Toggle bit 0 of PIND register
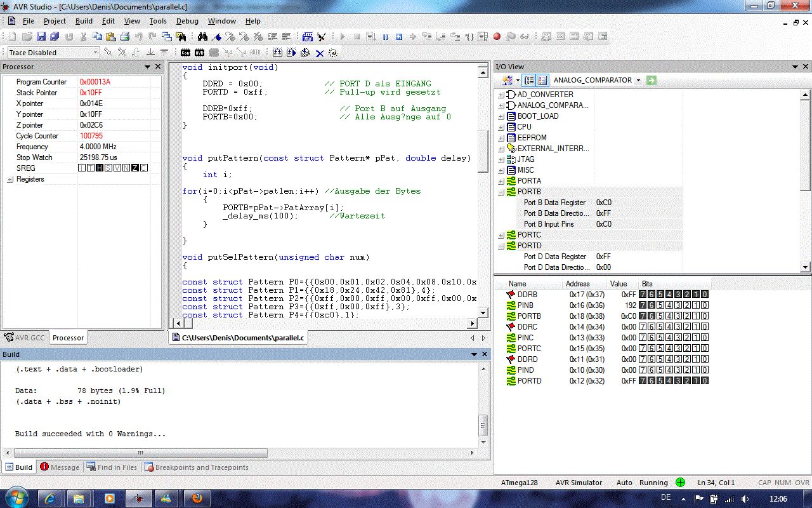The height and width of the screenshot is (508, 812). click(x=704, y=370)
